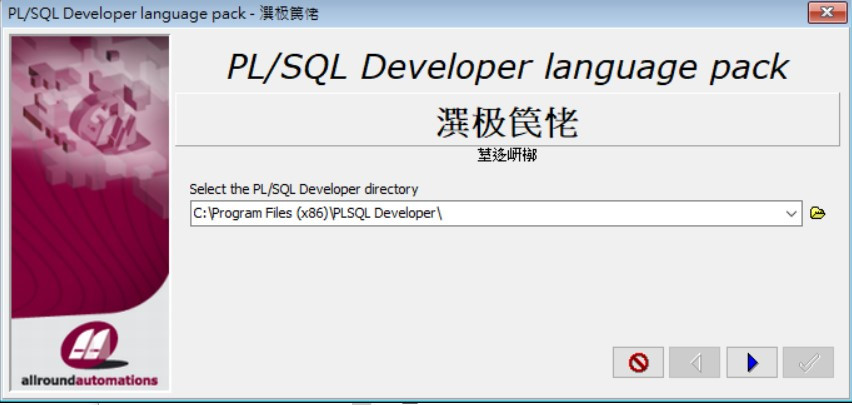Go to next step with blue arrow
This screenshot has width=852, height=405.
click(x=752, y=362)
